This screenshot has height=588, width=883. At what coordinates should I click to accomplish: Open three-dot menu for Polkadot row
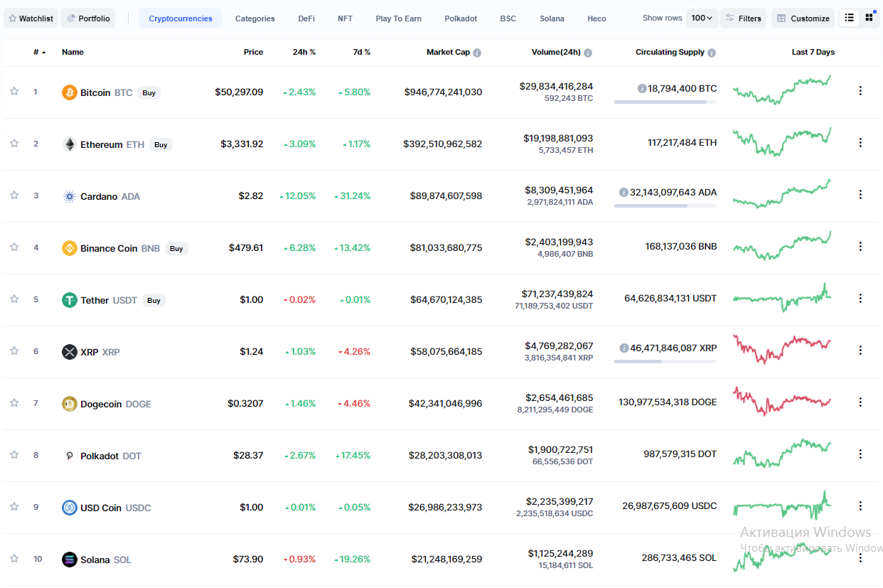click(860, 454)
